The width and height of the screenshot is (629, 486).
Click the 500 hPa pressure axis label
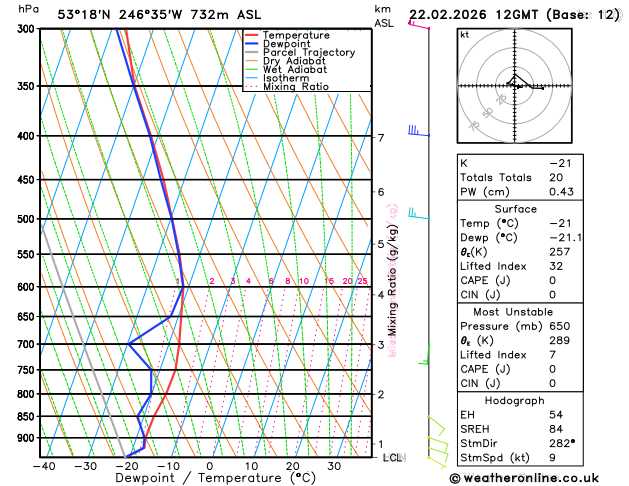tap(26, 219)
